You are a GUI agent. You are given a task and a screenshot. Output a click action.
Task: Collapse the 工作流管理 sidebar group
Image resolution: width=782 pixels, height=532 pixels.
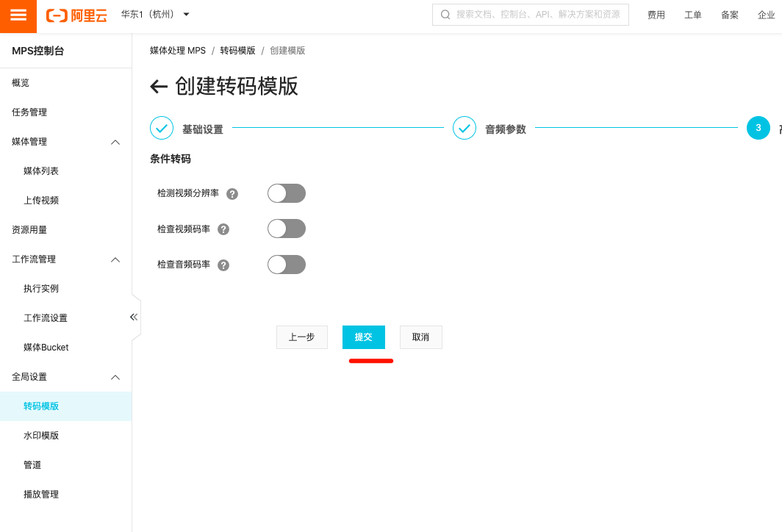tap(115, 259)
